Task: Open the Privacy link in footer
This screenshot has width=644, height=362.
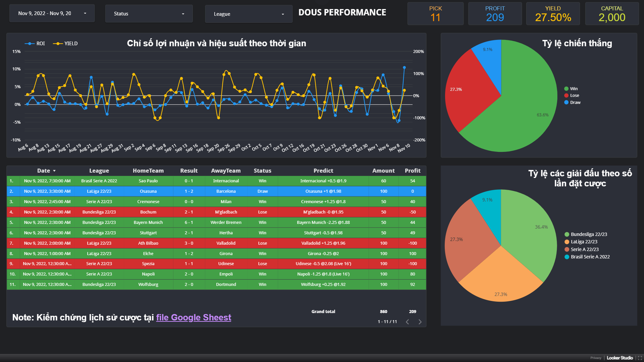Action: (x=596, y=358)
